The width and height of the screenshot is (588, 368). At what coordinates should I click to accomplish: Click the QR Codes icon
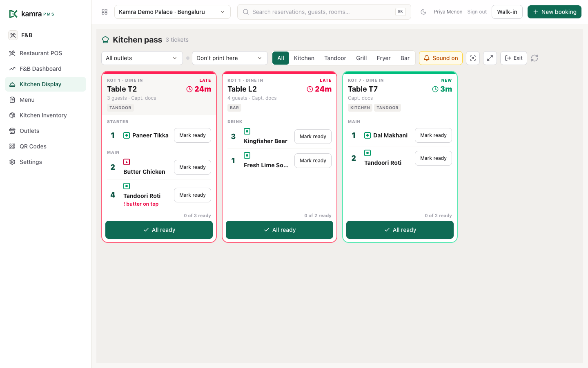(x=12, y=146)
